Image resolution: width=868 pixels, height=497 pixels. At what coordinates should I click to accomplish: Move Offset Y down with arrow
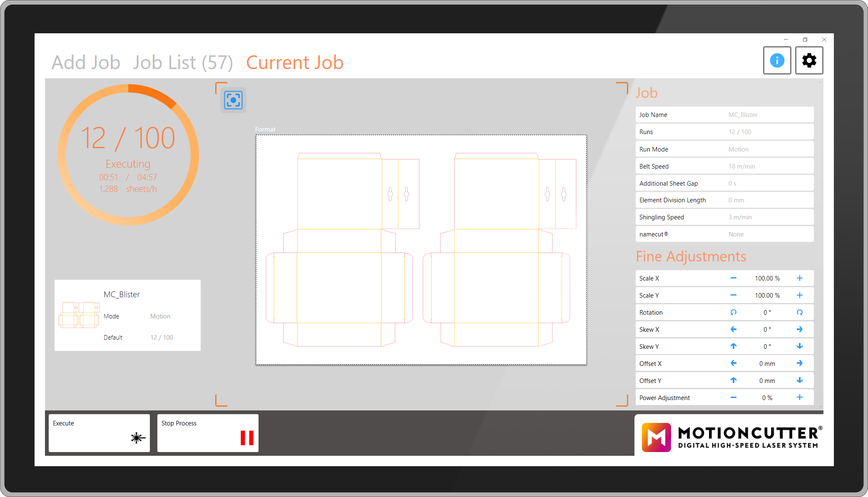(x=800, y=380)
